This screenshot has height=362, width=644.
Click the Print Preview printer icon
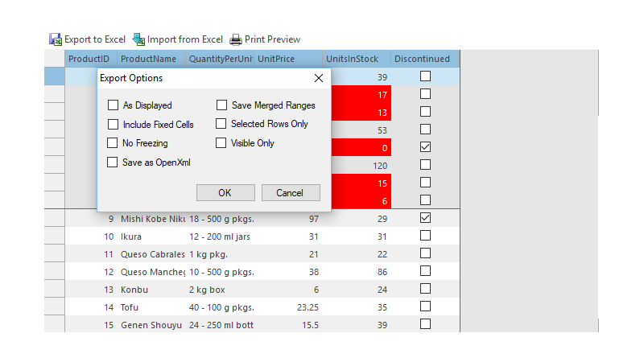(x=236, y=39)
